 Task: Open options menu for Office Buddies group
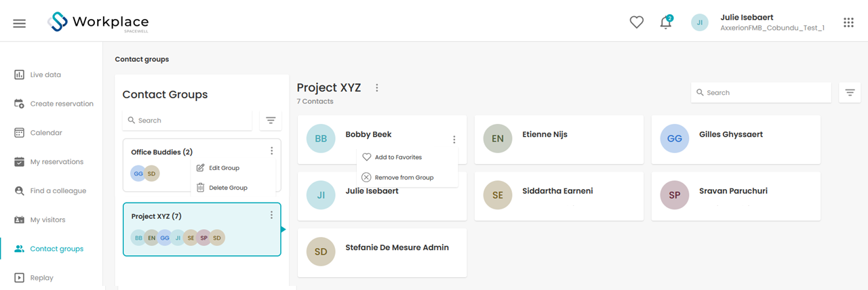[271, 151]
